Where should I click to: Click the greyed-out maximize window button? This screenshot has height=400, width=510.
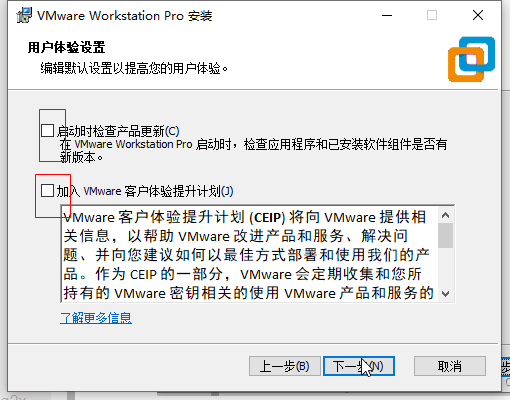[432, 15]
